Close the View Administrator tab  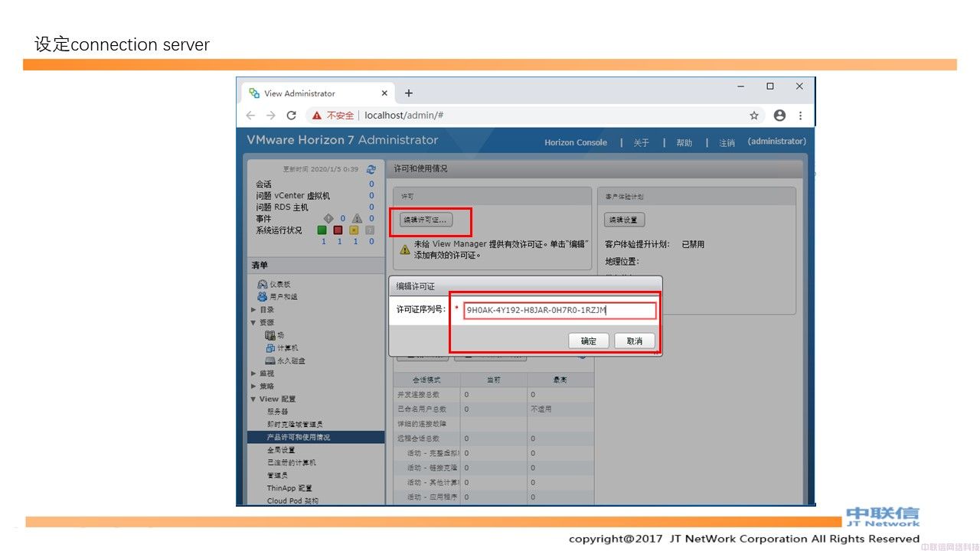(x=384, y=93)
